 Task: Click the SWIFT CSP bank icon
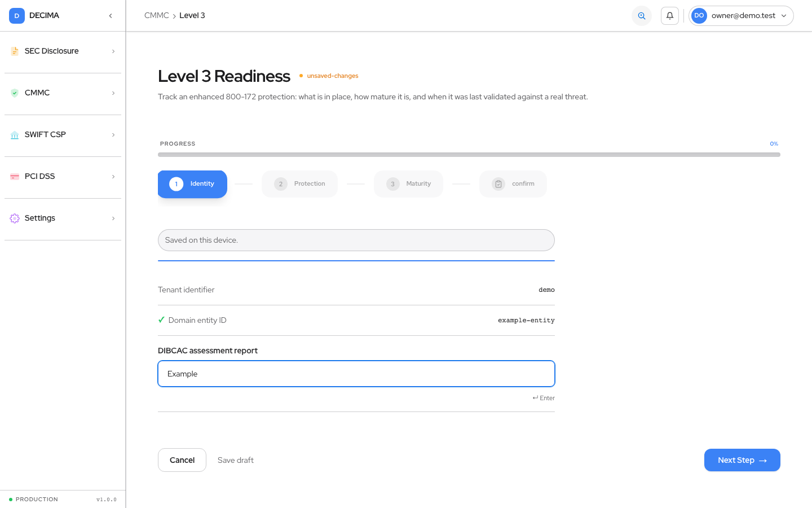tap(15, 135)
